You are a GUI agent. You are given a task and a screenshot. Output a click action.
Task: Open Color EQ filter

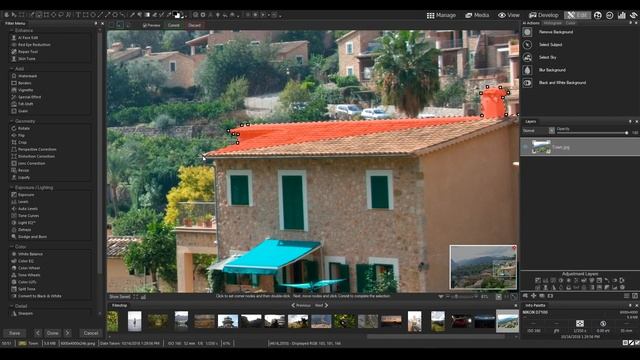pos(23,261)
